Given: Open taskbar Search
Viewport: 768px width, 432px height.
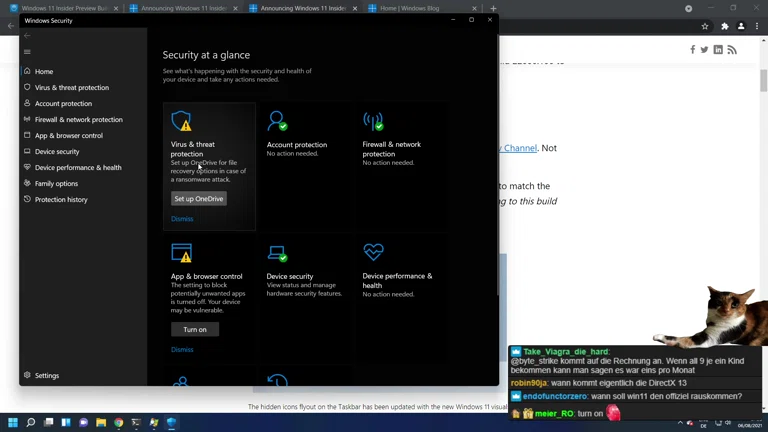Looking at the screenshot, I should 31,422.
